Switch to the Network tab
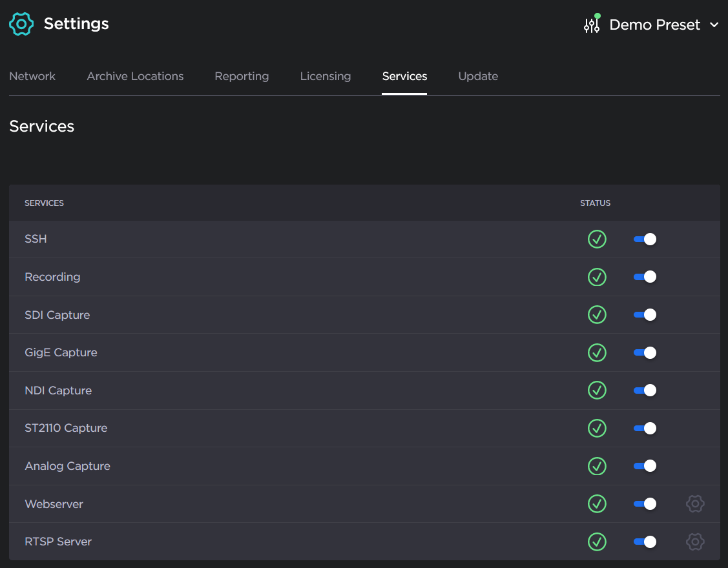The height and width of the screenshot is (568, 728). click(x=32, y=76)
